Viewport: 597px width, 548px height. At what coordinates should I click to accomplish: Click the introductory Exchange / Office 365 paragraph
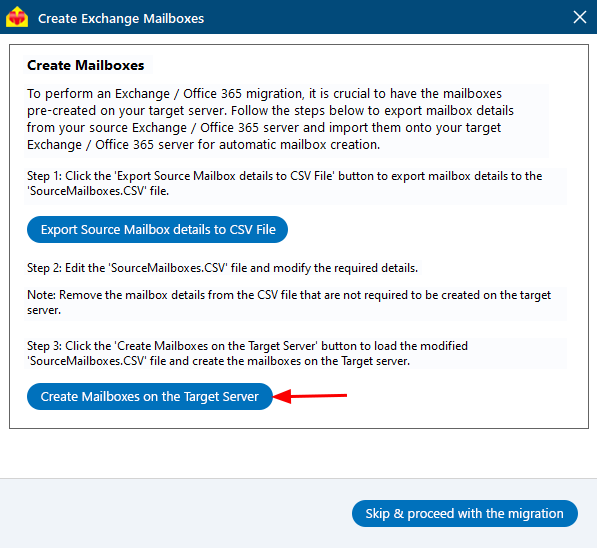click(x=270, y=119)
